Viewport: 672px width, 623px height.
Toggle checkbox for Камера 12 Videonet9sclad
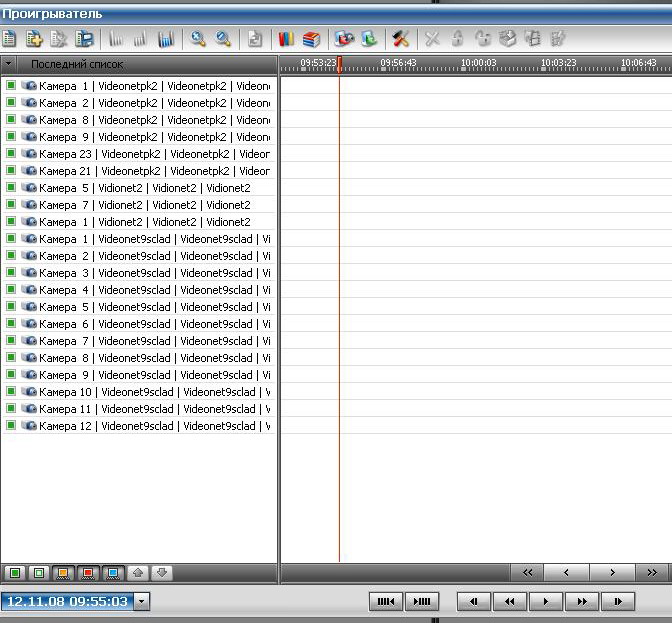pyautogui.click(x=11, y=426)
